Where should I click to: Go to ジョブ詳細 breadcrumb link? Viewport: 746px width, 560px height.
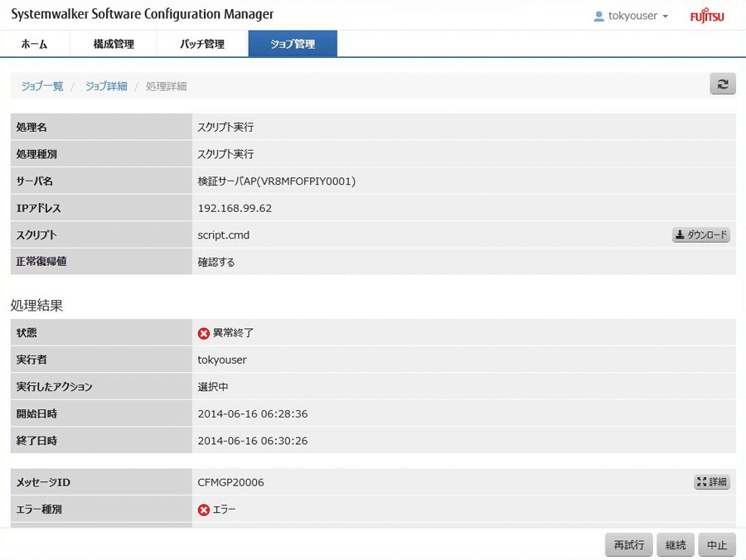point(106,86)
